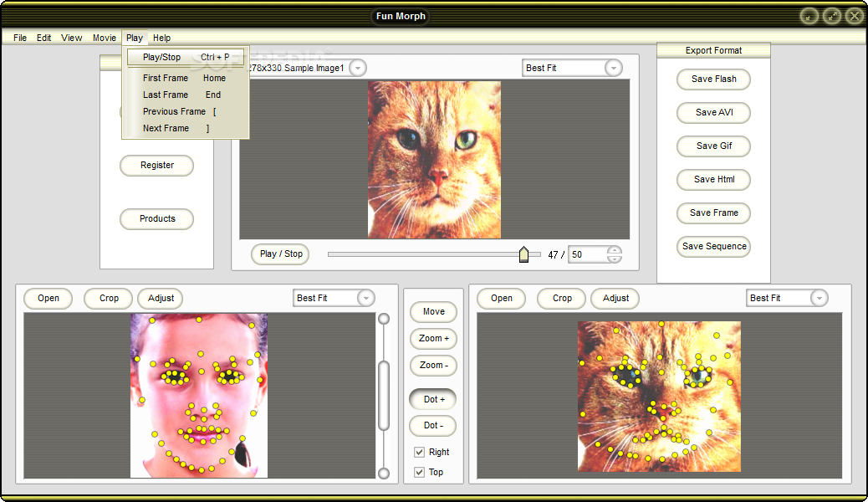Select the Dot - tool
Viewport: 868px width, 502px height.
pos(433,426)
